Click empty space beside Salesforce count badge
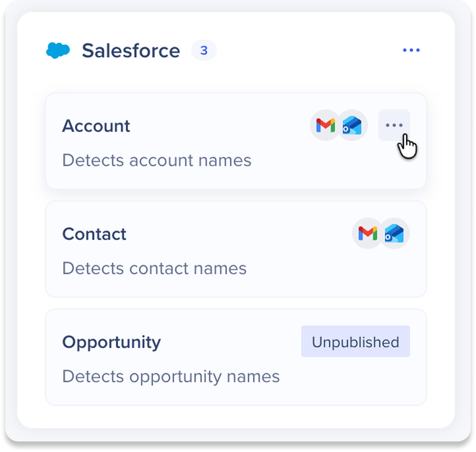This screenshot has width=476, height=452. pos(307,50)
